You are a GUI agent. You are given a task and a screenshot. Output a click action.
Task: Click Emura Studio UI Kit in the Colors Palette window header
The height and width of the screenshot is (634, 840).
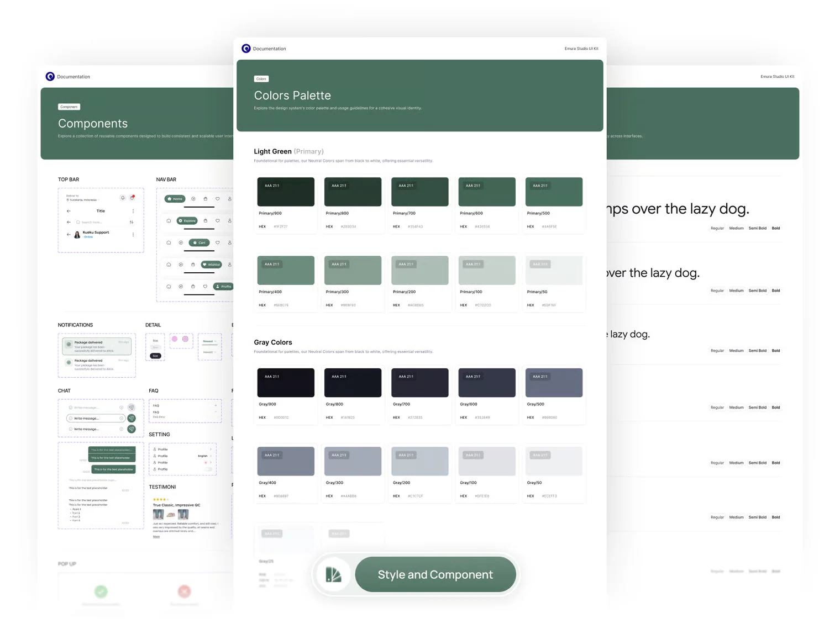(581, 49)
